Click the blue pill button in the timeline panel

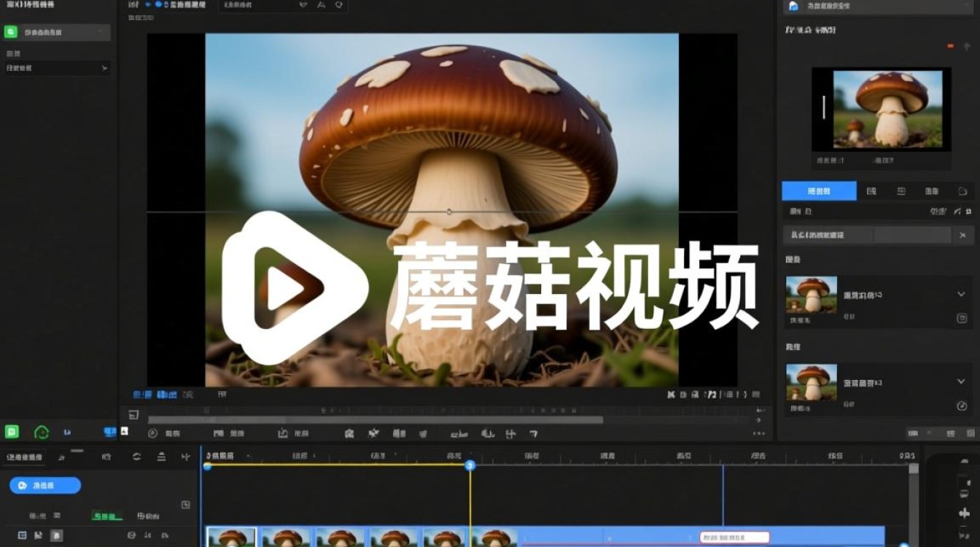pos(45,485)
